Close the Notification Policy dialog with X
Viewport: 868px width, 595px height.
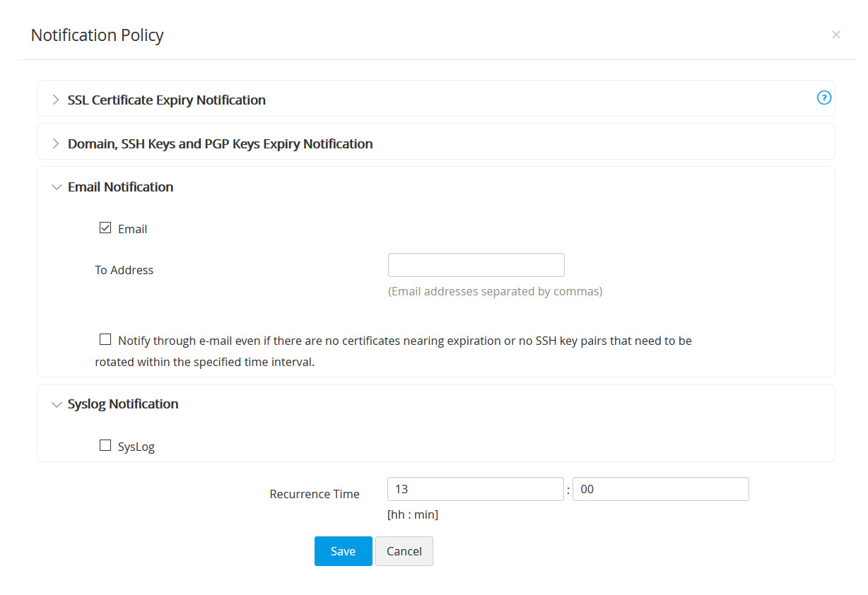[836, 35]
